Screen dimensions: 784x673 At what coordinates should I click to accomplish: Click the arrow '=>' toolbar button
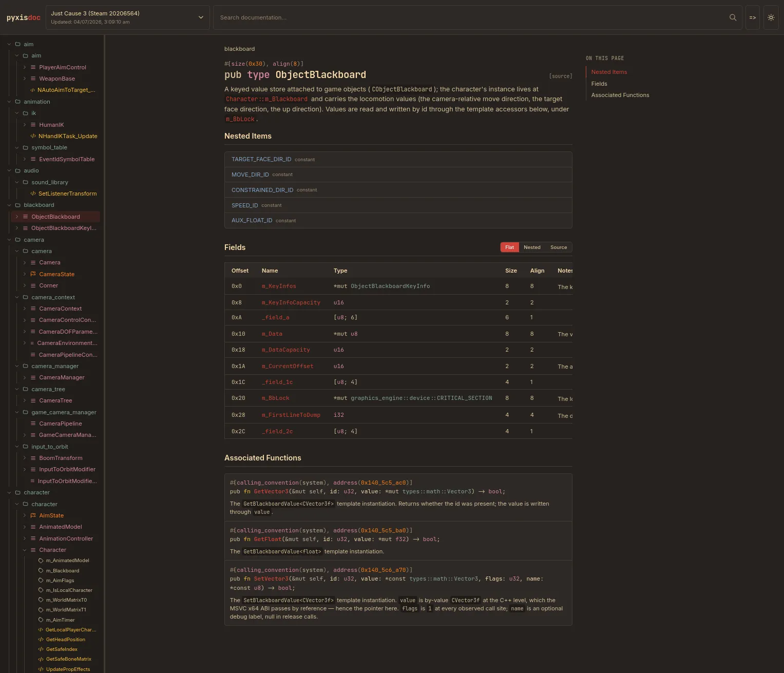point(752,17)
